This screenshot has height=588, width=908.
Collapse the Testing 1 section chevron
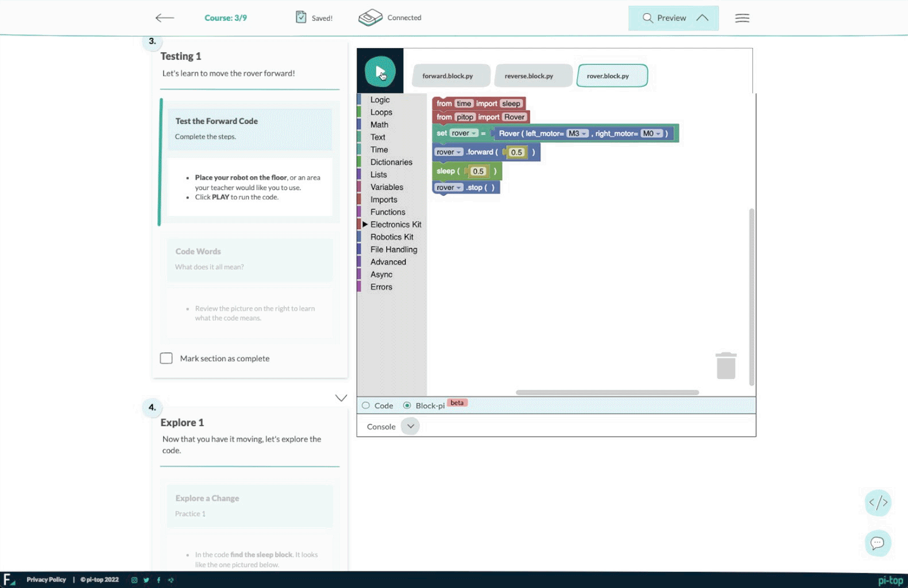(x=341, y=398)
